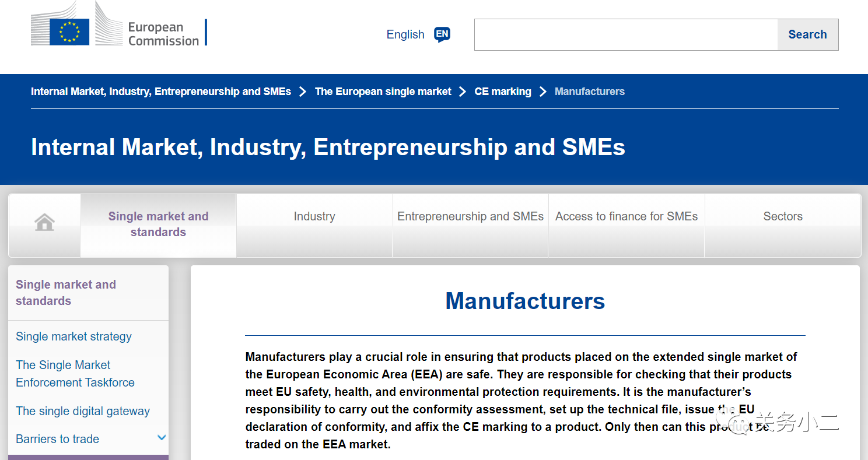Open The Single Market Enforcement Taskforce link
The height and width of the screenshot is (460, 868).
click(x=75, y=374)
